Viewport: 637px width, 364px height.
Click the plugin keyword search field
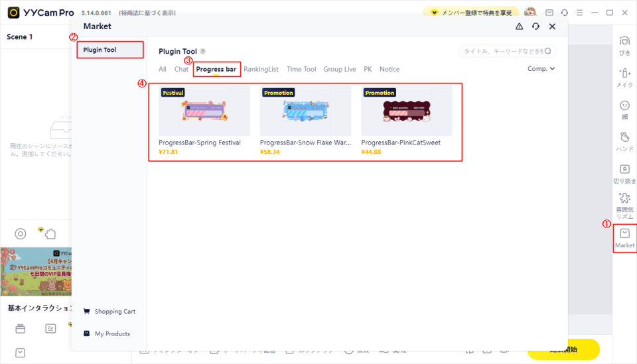click(506, 51)
